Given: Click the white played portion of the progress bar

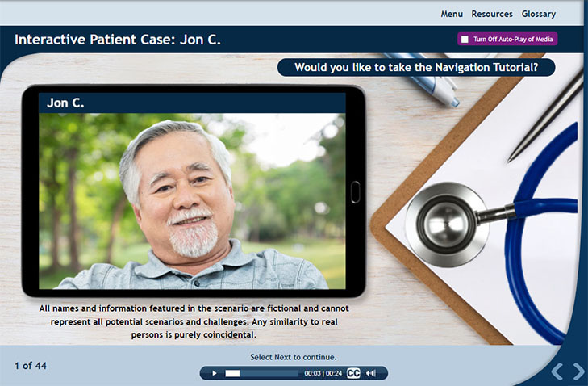Looking at the screenshot, I should 232,373.
